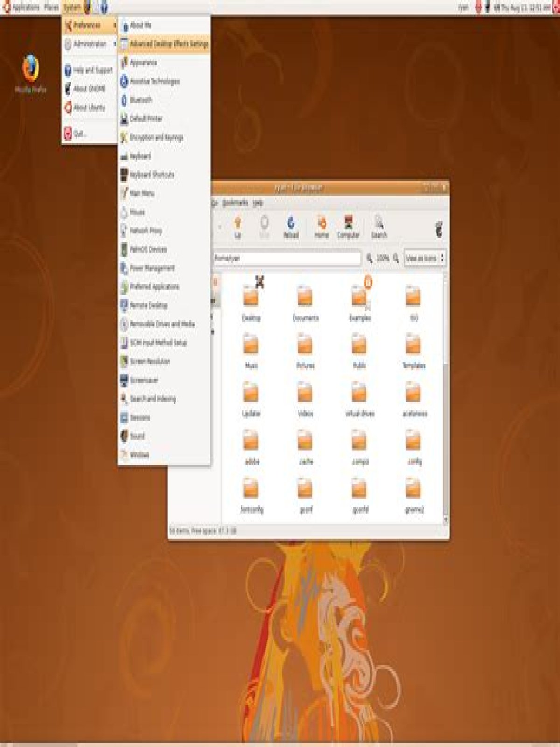560x747 pixels.
Task: Open Network Proxy preferences
Action: click(164, 231)
